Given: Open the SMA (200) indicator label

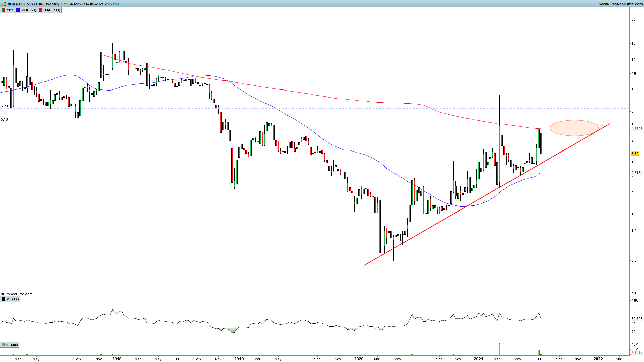Looking at the screenshot, I should 51,10.
